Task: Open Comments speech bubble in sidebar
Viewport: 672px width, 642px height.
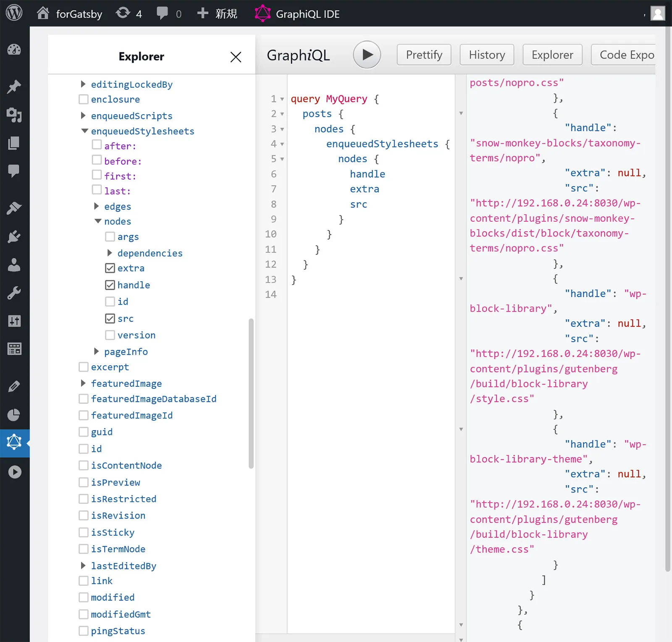Action: pyautogui.click(x=14, y=170)
